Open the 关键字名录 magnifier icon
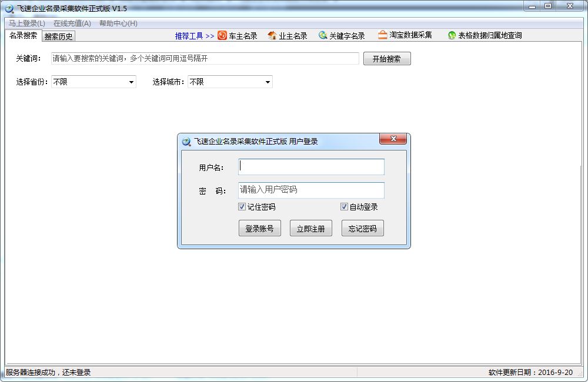This screenshot has height=382, width=588. [x=322, y=35]
